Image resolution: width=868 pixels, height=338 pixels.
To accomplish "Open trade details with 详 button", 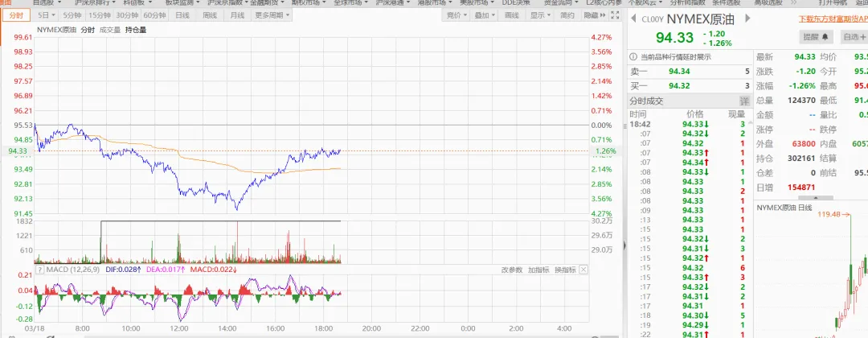I will [x=744, y=101].
